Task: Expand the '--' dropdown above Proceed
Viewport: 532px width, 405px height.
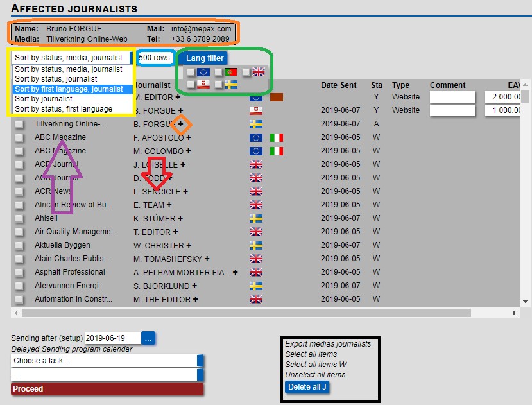Action: (107, 374)
